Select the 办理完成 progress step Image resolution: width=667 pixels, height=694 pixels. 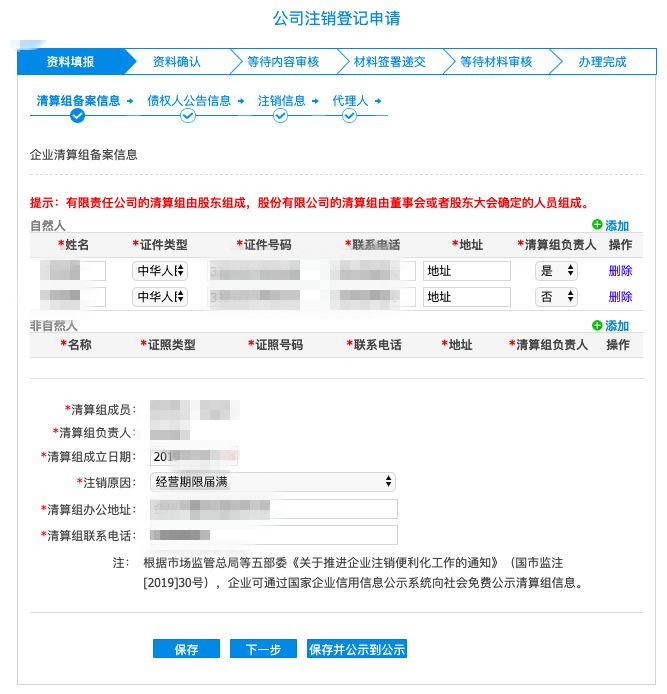pyautogui.click(x=602, y=62)
